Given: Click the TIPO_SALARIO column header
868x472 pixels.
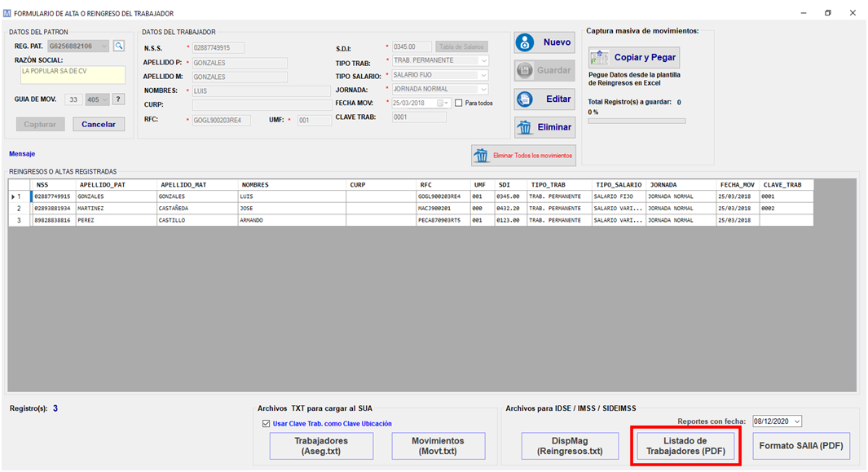Looking at the screenshot, I should tap(619, 185).
